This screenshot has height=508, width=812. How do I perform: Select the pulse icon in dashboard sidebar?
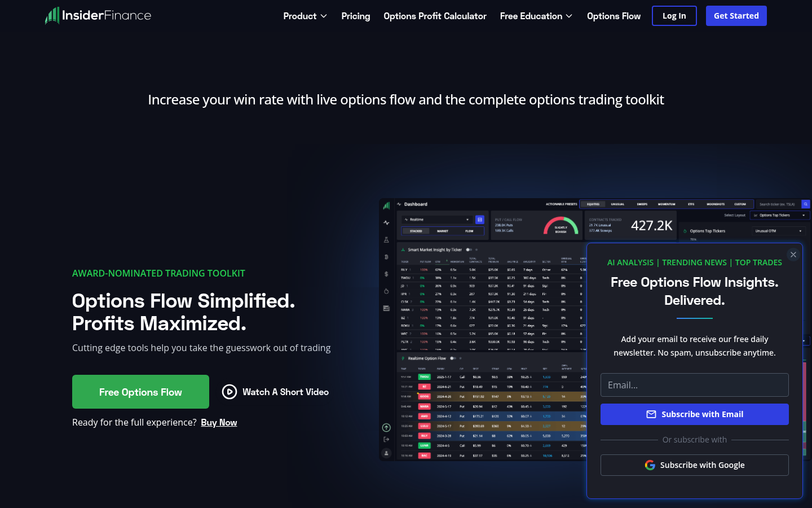click(x=386, y=223)
